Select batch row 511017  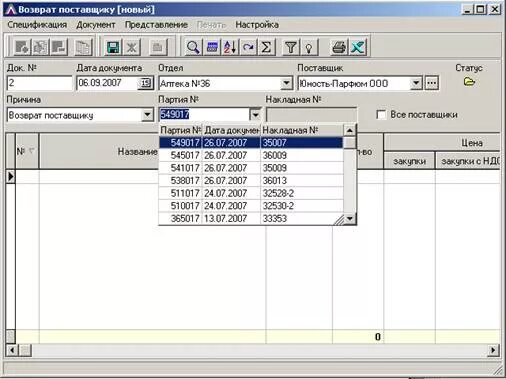pyautogui.click(x=251, y=193)
